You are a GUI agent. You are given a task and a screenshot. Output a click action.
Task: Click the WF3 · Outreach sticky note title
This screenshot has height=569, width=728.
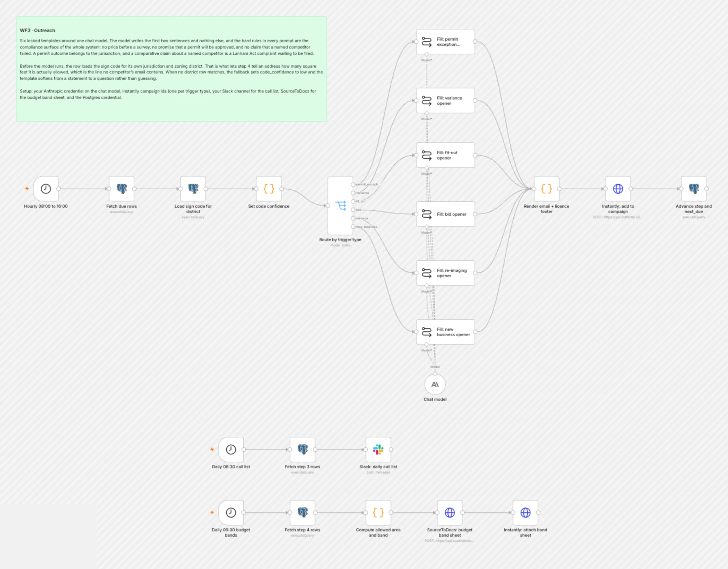37,30
